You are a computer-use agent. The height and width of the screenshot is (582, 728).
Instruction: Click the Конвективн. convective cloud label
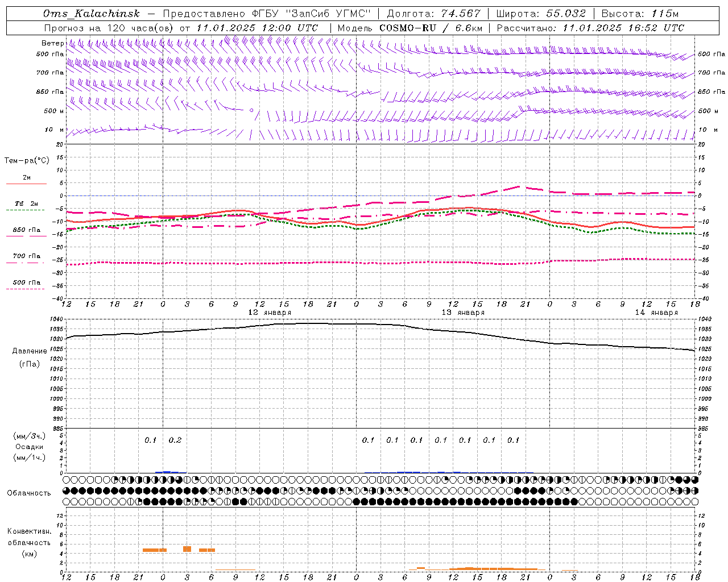29,531
